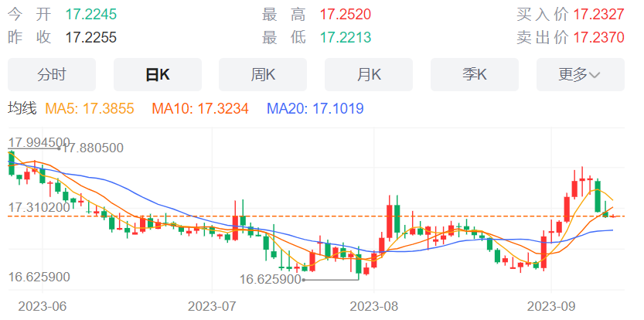
Task: Click the 16.625900 low marker on chart
Action: click(271, 280)
